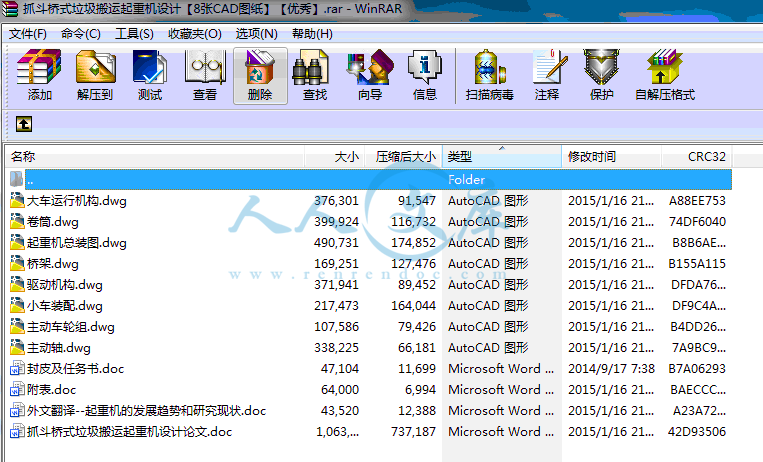Screen dimensions: 763x462
Task: Open the 命令(C) menu
Action: click(x=81, y=34)
